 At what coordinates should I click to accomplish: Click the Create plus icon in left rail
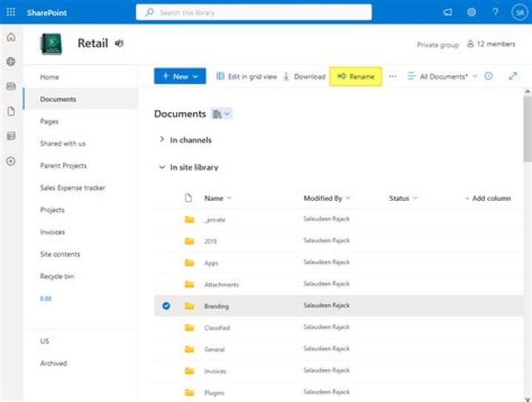[10, 161]
